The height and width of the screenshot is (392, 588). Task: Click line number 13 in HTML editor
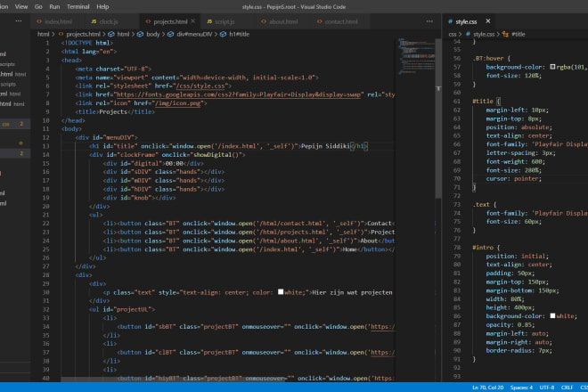click(45, 146)
